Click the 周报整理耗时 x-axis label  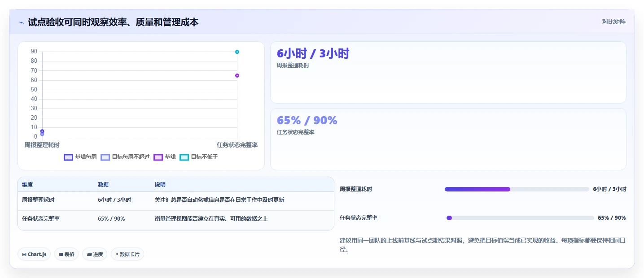(x=42, y=145)
